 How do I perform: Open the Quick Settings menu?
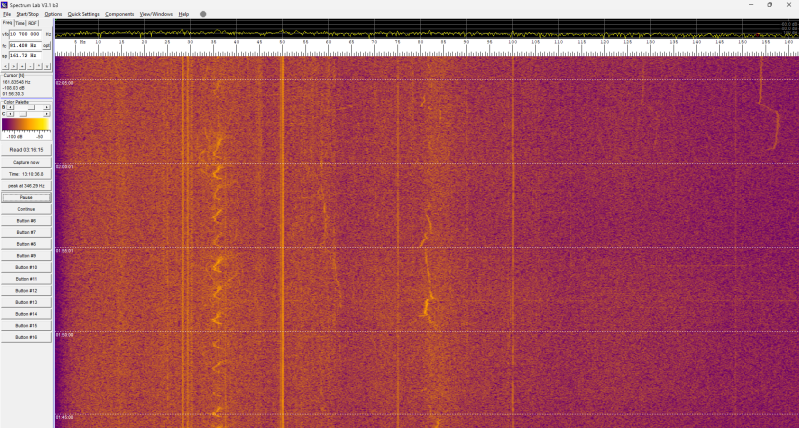point(84,14)
